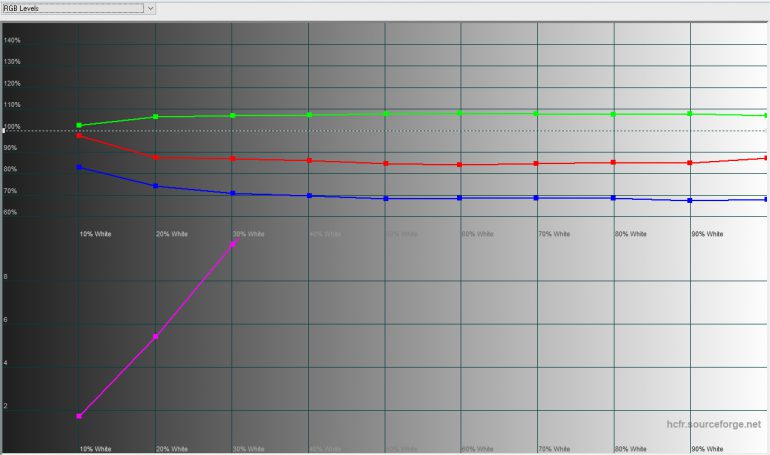Select red data point at 20% White
The image size is (770, 455).
tap(156, 158)
